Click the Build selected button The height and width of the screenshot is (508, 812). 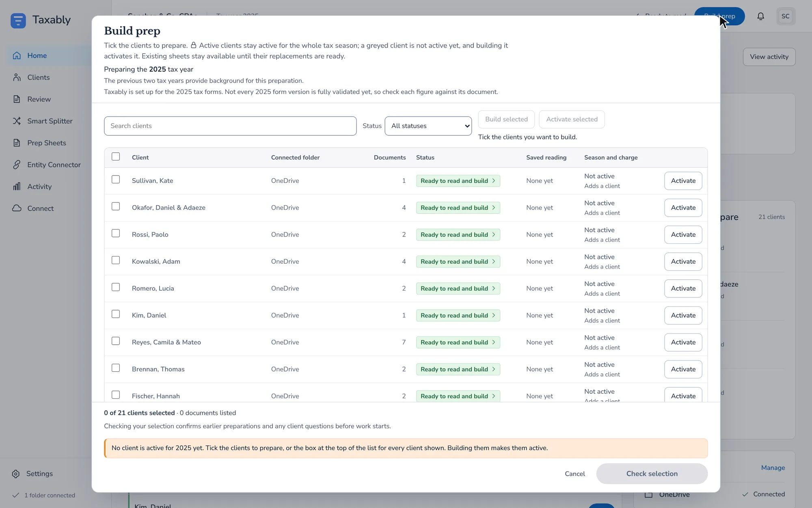(x=506, y=119)
